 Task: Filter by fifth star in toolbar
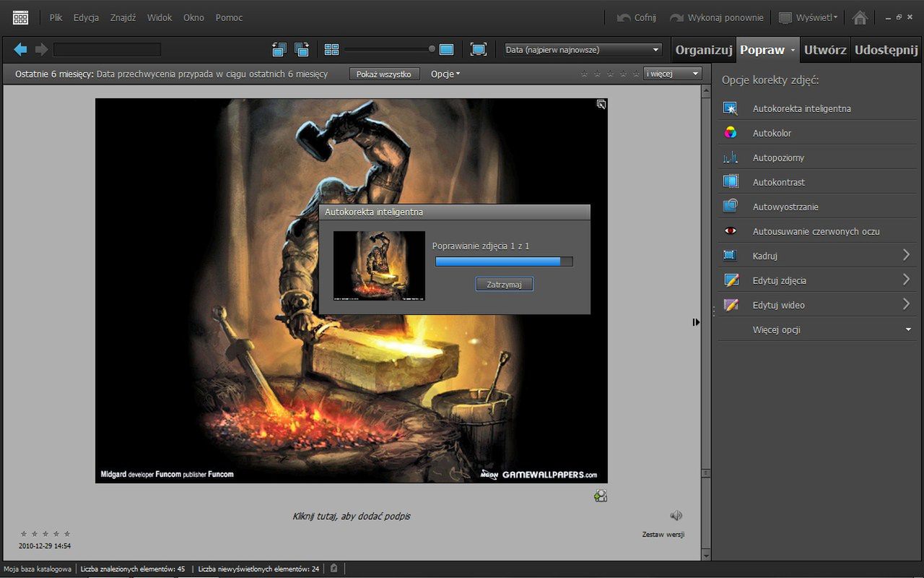pos(636,74)
